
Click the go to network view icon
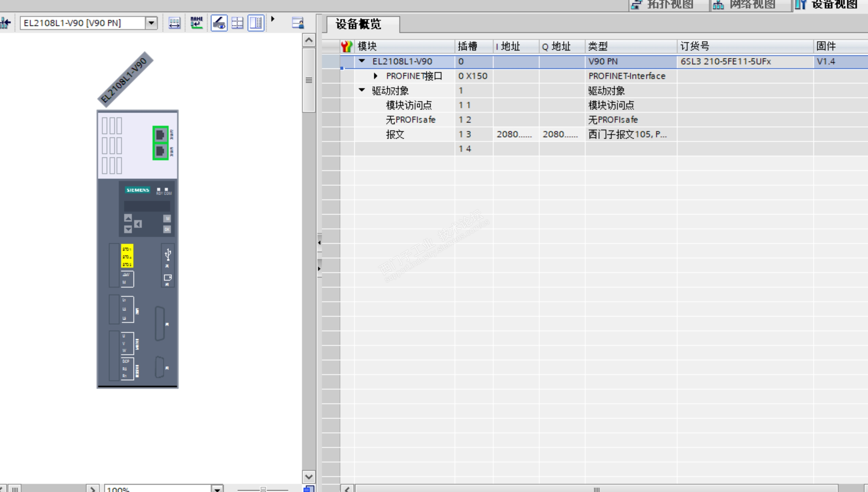tap(6, 23)
